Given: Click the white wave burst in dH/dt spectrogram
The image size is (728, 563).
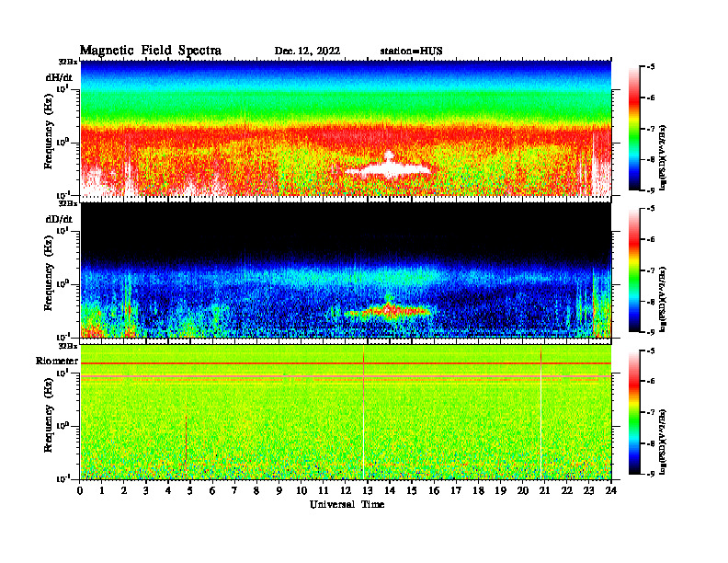Looking at the screenshot, I should pos(388,167).
